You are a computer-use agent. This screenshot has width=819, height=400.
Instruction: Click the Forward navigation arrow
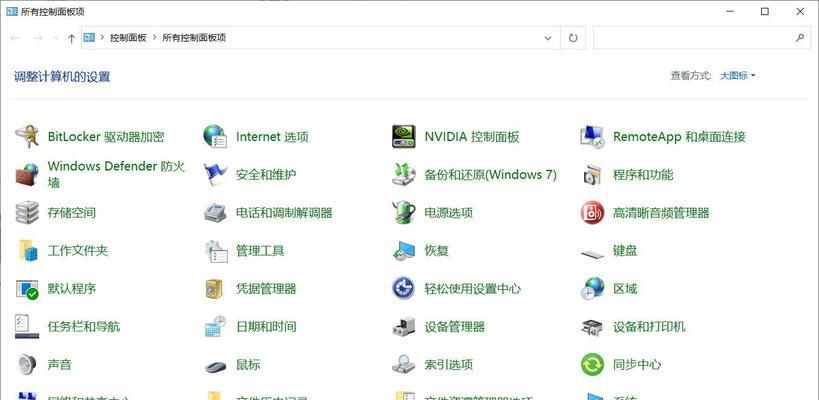click(x=38, y=38)
